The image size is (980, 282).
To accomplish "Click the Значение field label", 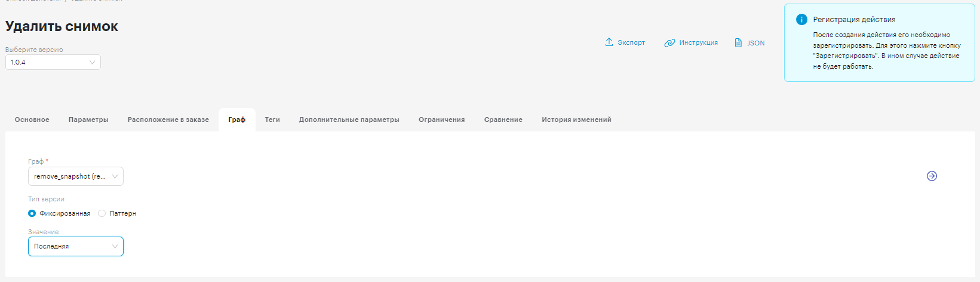I will [x=44, y=232].
